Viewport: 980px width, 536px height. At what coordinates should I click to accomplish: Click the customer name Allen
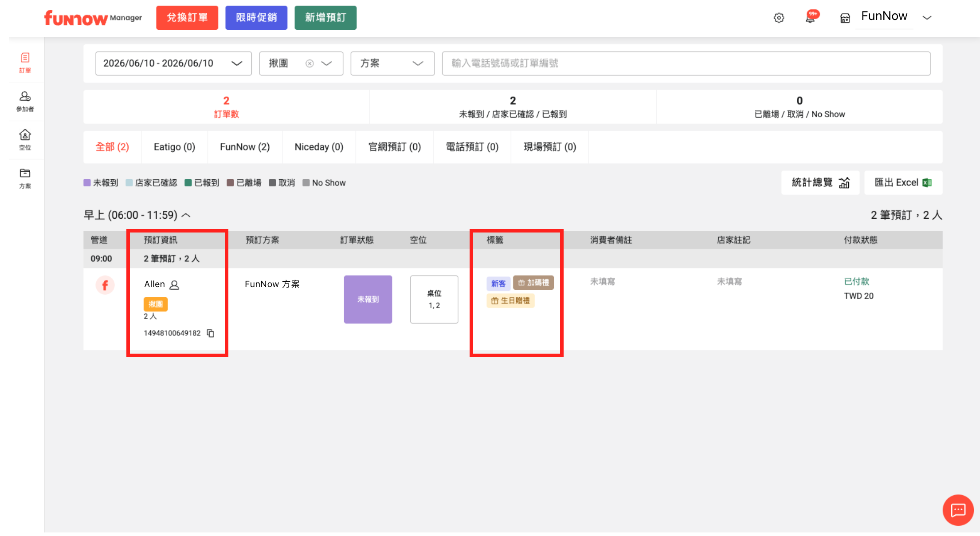point(154,284)
